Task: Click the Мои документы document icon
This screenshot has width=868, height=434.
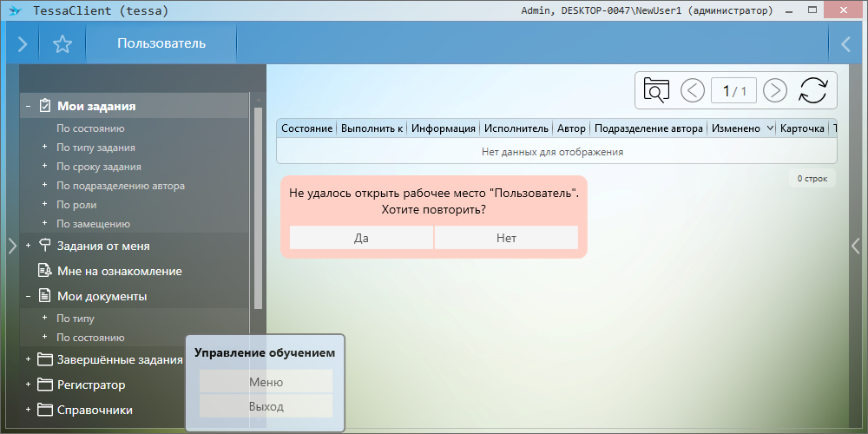Action: point(45,296)
